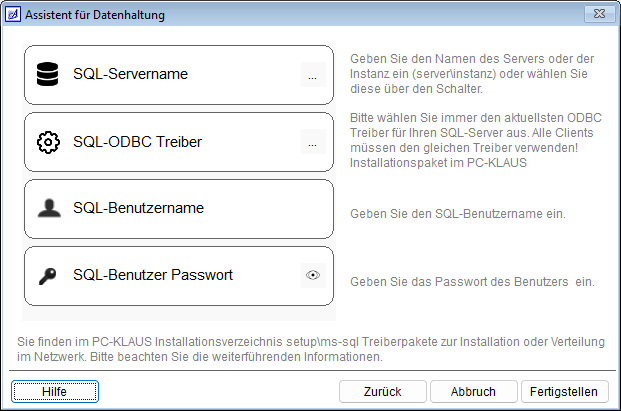Click the gear icon beside SQL-ODBC Treiber
This screenshot has width=621, height=411.
47,142
